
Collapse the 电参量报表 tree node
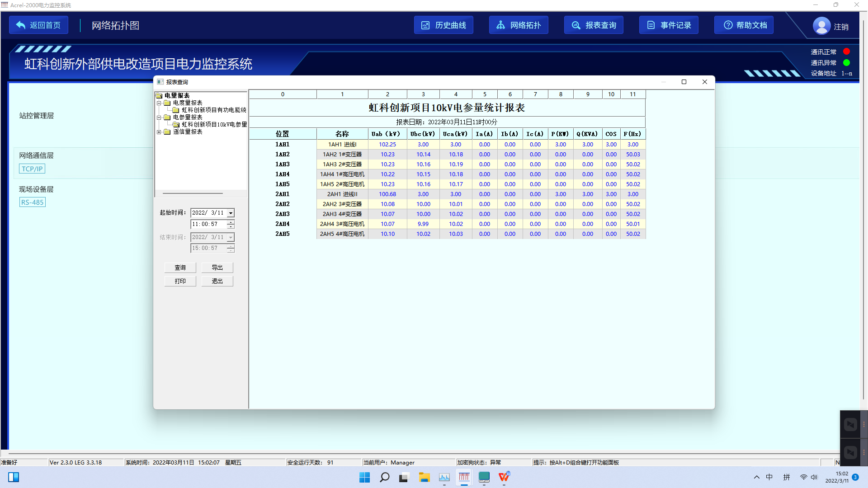(159, 117)
